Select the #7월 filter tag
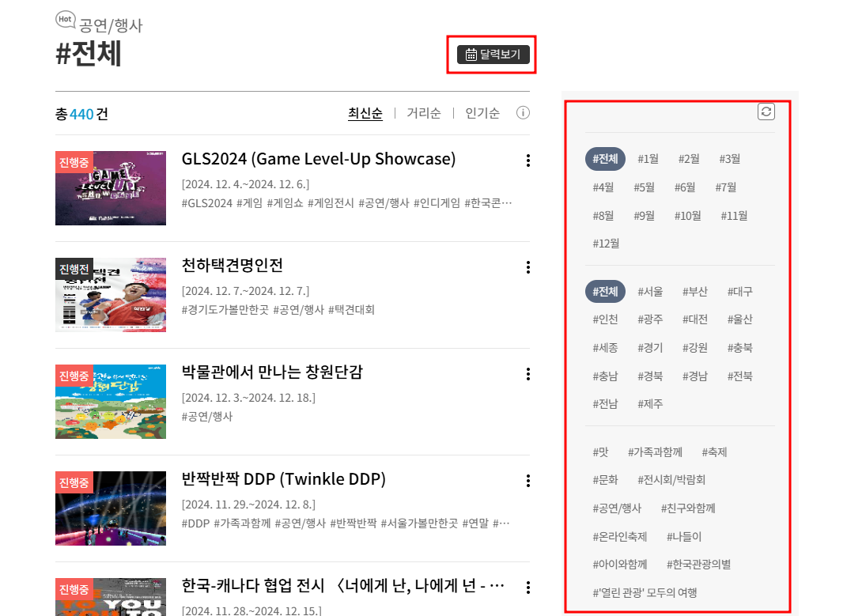Viewport: 847px width, 616px height. point(726,187)
